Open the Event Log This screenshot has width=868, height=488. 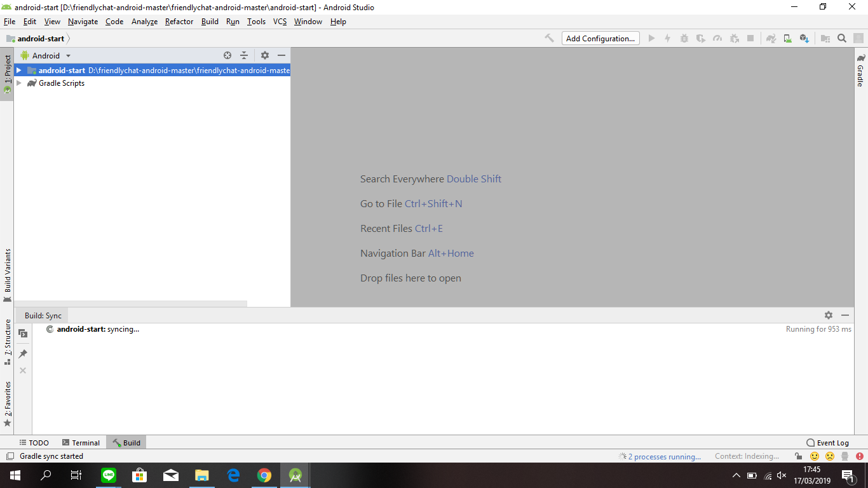click(827, 443)
